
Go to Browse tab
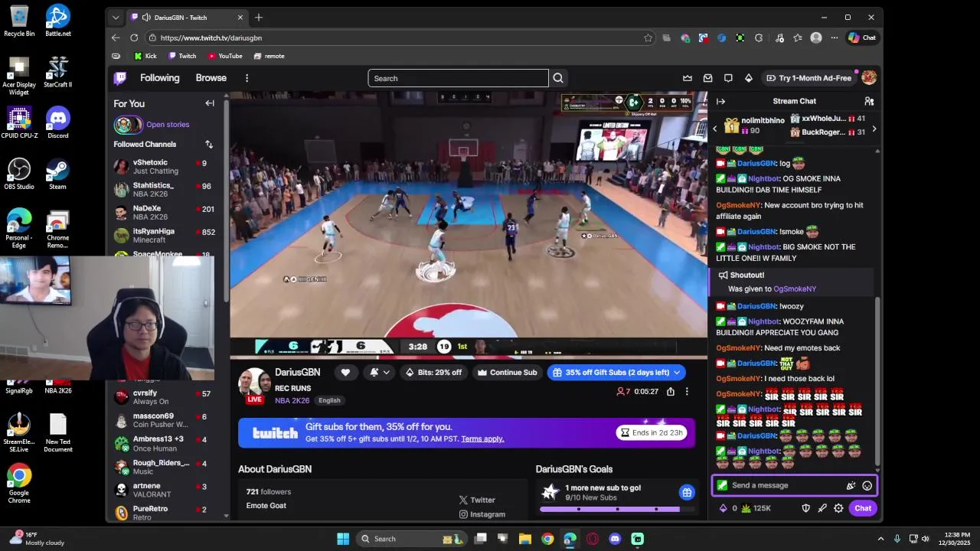pyautogui.click(x=211, y=78)
